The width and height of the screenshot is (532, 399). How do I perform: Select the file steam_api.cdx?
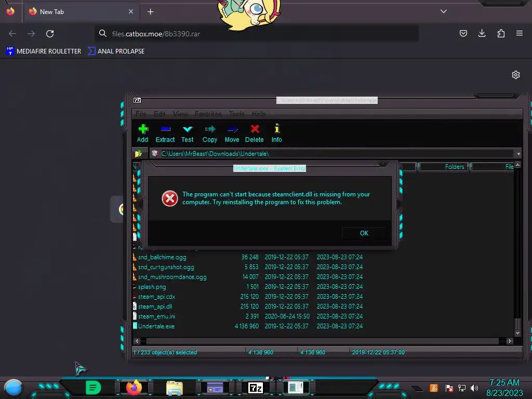157,297
